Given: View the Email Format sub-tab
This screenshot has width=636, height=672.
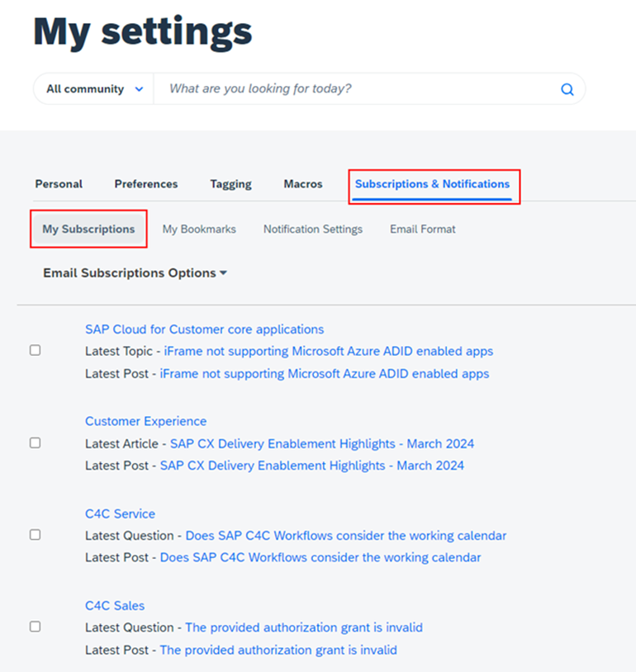Looking at the screenshot, I should click(422, 230).
